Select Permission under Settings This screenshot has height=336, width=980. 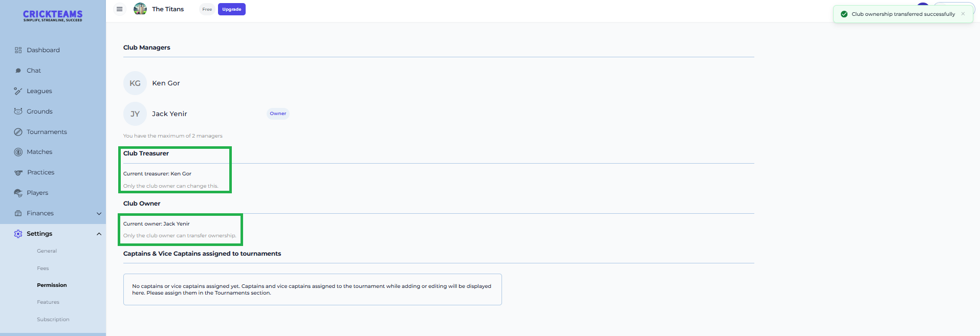pyautogui.click(x=52, y=285)
